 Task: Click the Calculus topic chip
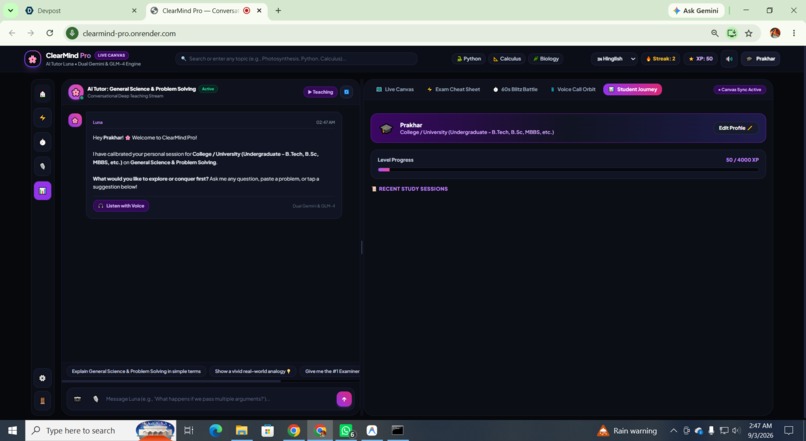[507, 59]
